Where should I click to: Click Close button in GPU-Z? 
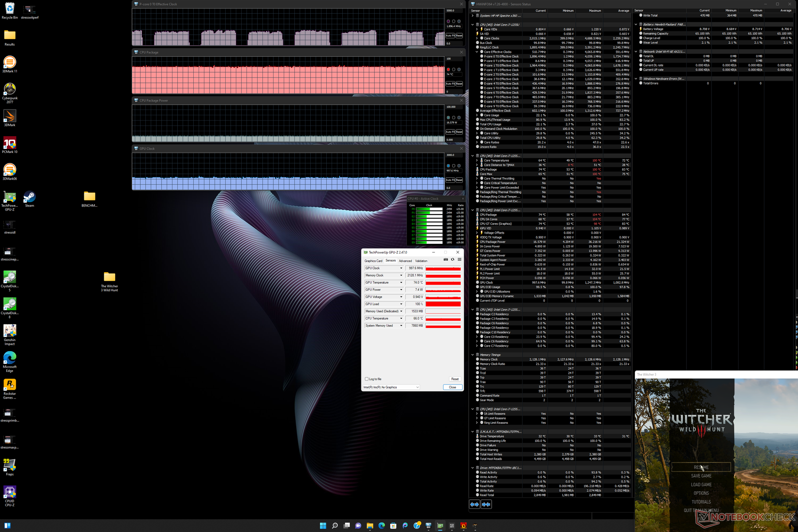[453, 387]
